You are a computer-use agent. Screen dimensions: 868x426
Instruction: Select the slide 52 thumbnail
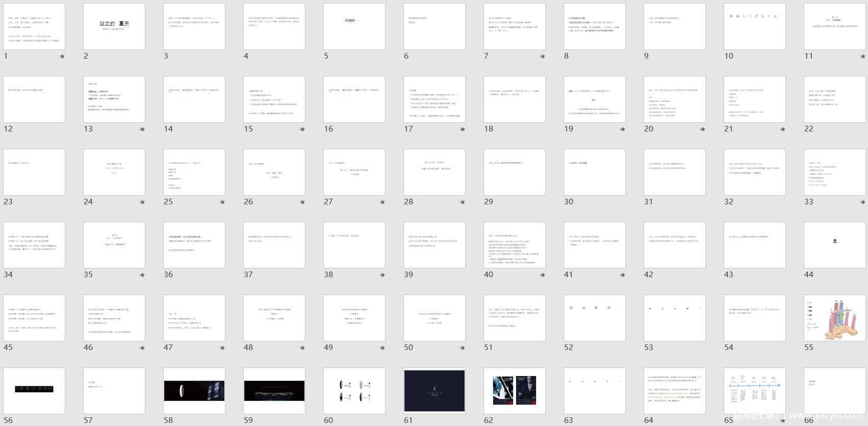pyautogui.click(x=595, y=318)
